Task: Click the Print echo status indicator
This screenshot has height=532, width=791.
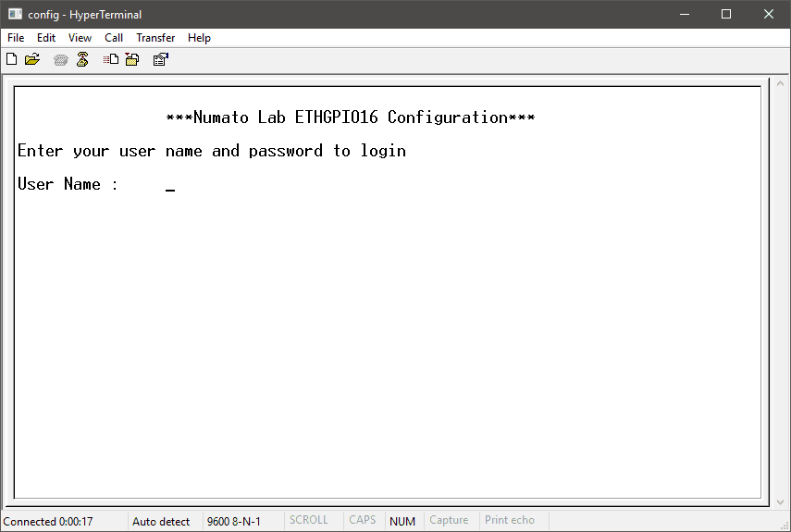Action: [x=510, y=521]
